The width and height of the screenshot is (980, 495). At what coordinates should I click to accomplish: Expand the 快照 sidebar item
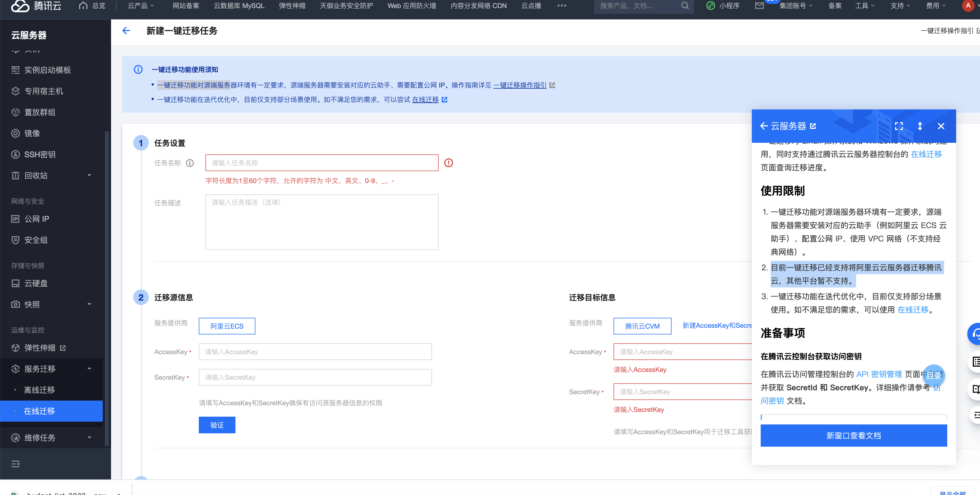(52, 305)
